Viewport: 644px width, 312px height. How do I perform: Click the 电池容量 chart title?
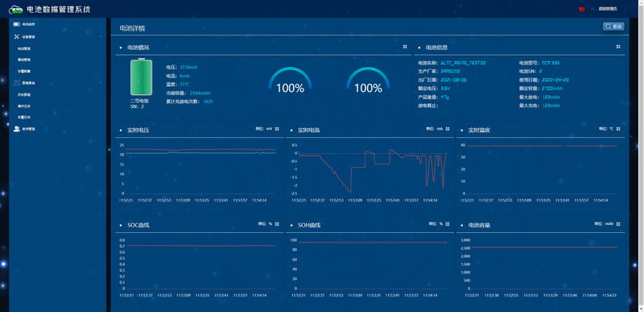point(479,226)
